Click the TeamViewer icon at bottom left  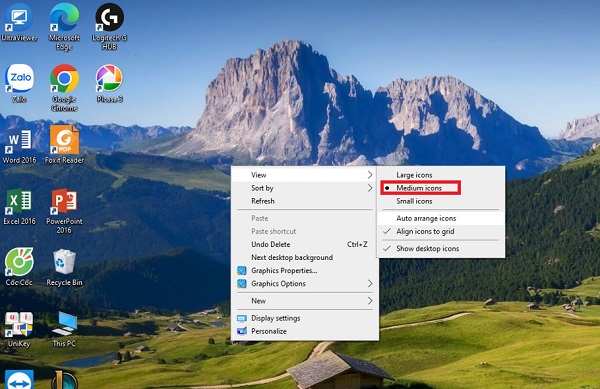[19, 379]
